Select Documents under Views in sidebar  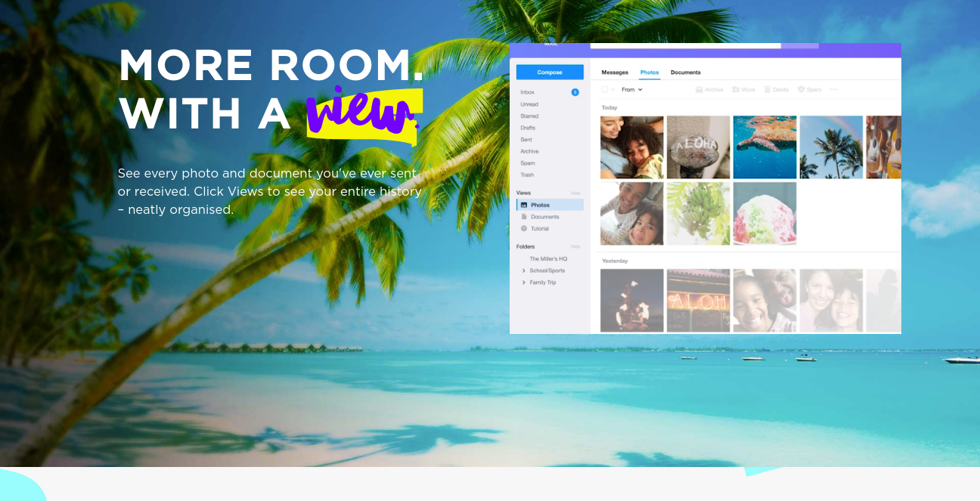[x=545, y=217]
